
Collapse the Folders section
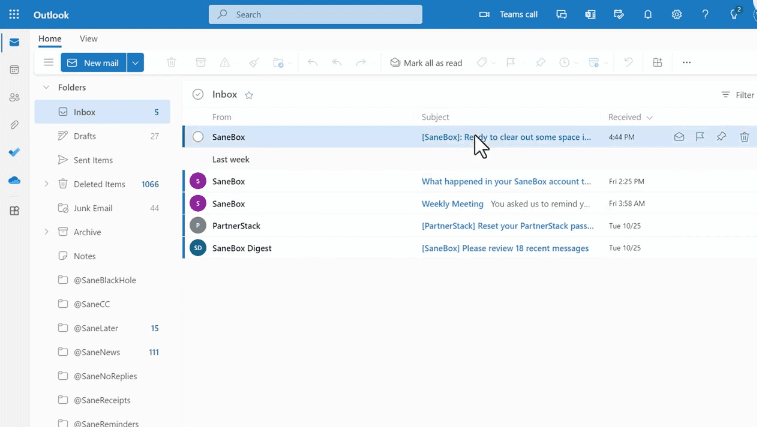(46, 87)
